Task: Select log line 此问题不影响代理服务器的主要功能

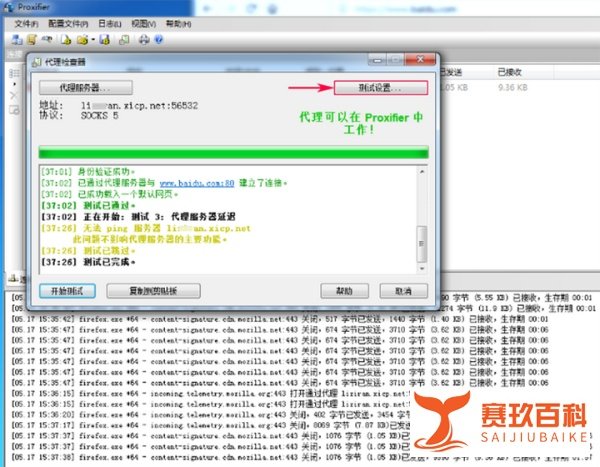Action: coord(150,239)
